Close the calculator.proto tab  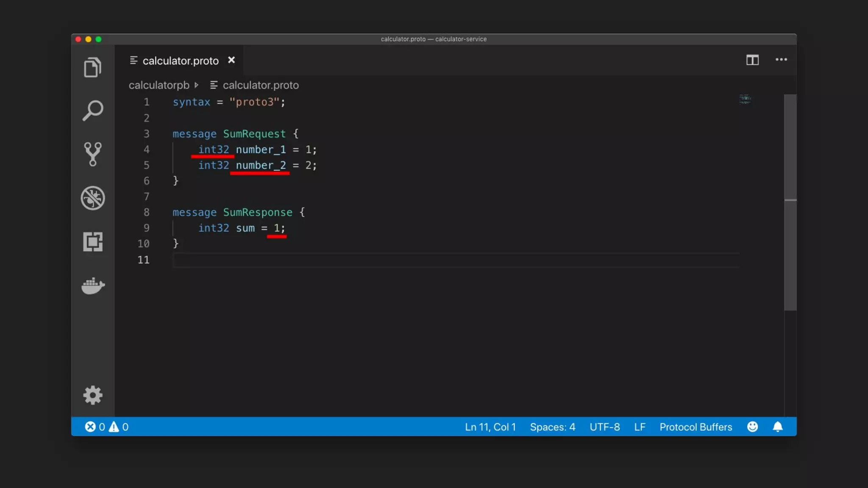[231, 60]
